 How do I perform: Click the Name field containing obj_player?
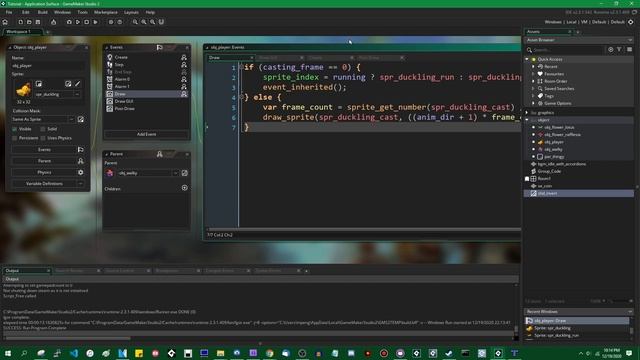tap(48, 66)
